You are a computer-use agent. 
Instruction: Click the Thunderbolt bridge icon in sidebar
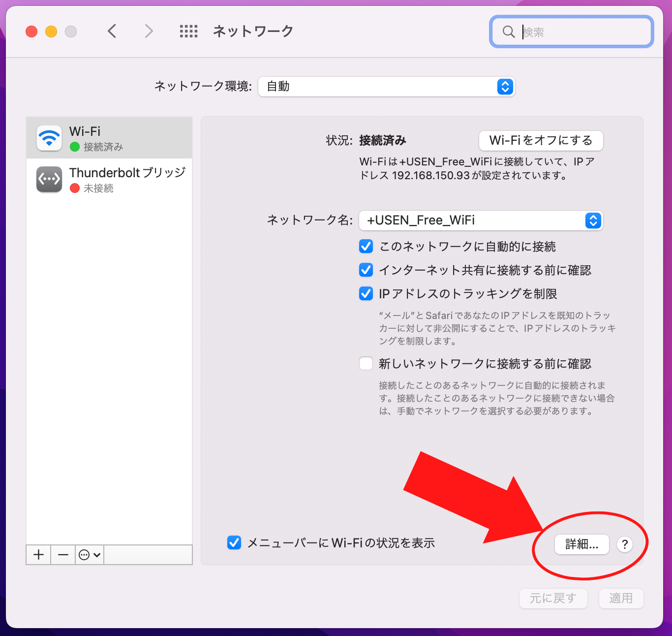point(49,179)
